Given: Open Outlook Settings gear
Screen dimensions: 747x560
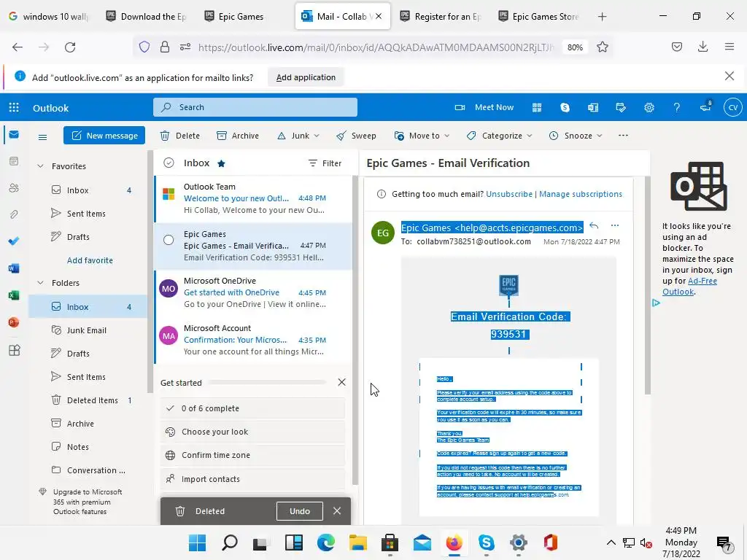Looking at the screenshot, I should [649, 108].
